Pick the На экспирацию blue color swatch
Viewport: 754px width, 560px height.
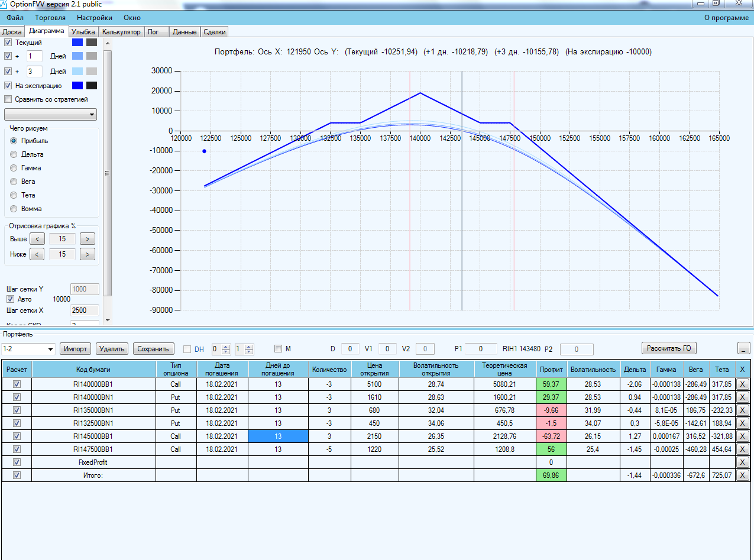click(x=77, y=85)
